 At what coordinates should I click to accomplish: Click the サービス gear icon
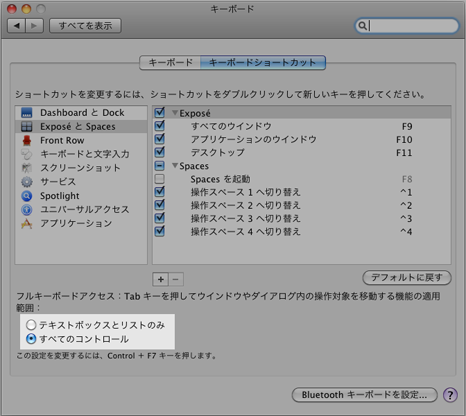coord(27,182)
